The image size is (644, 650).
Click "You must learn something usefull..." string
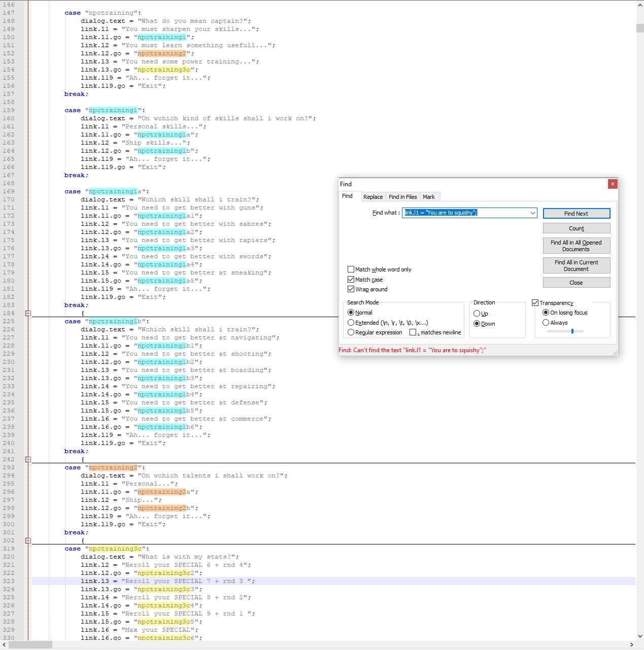point(198,45)
